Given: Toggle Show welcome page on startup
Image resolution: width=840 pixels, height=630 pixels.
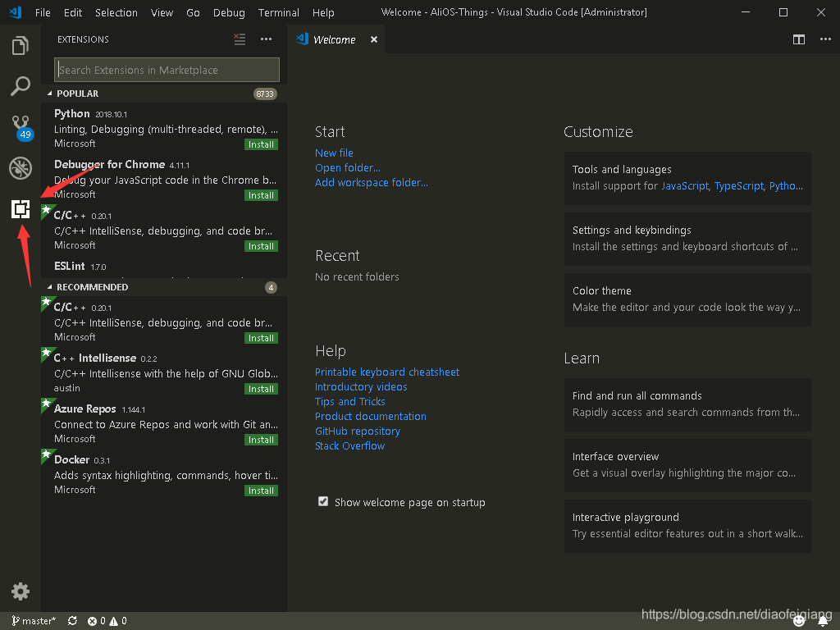Looking at the screenshot, I should click(x=323, y=501).
